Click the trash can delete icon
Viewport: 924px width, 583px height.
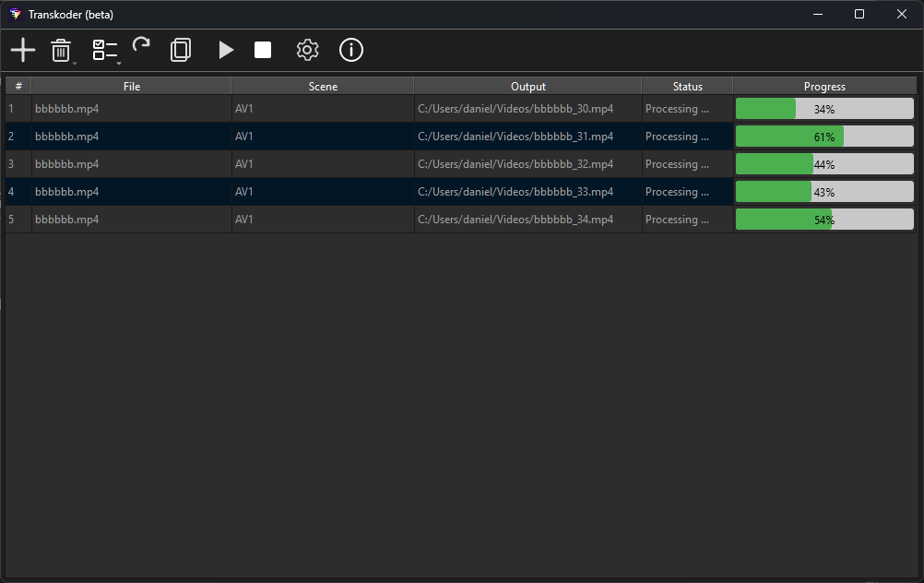61,51
